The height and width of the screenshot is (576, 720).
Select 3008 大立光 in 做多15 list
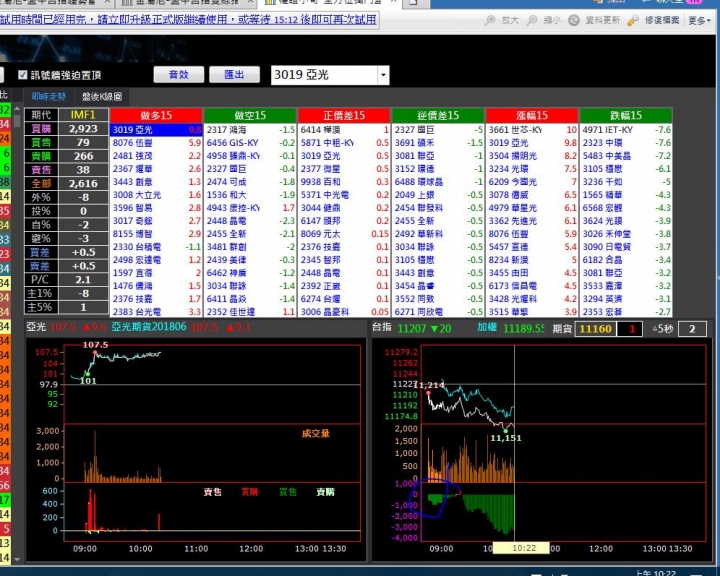point(156,195)
